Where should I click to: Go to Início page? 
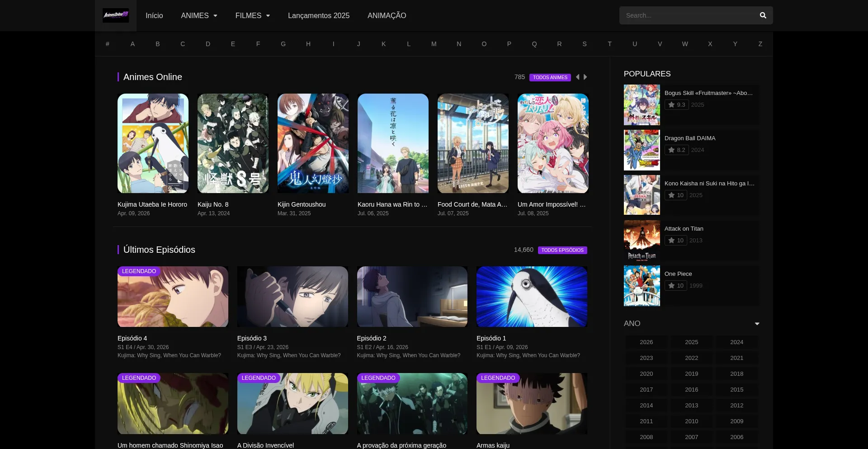(x=154, y=15)
